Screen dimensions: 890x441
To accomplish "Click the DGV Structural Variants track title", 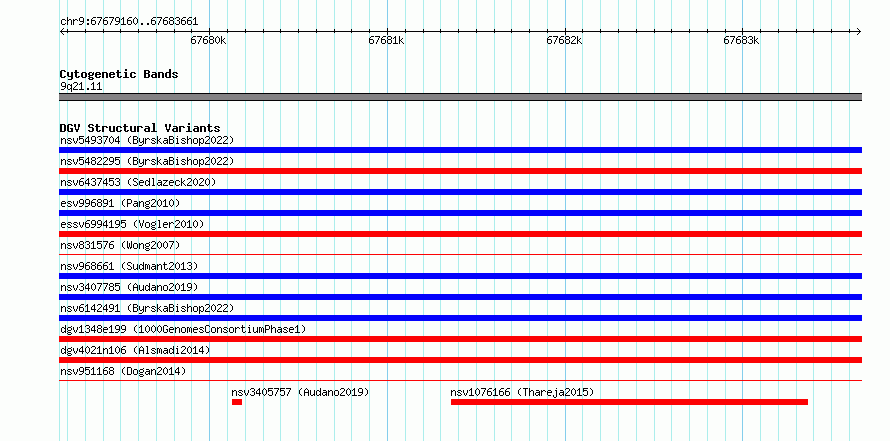I will 140,128.
